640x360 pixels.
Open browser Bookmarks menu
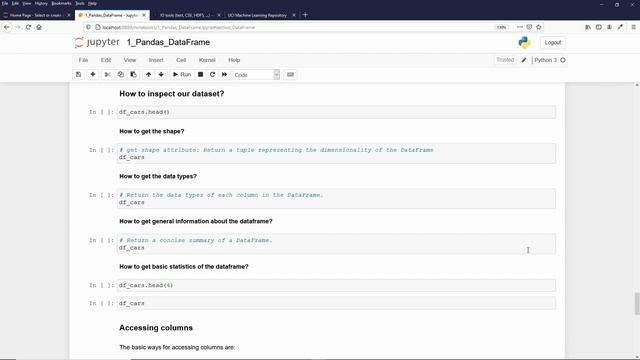[x=61, y=3]
